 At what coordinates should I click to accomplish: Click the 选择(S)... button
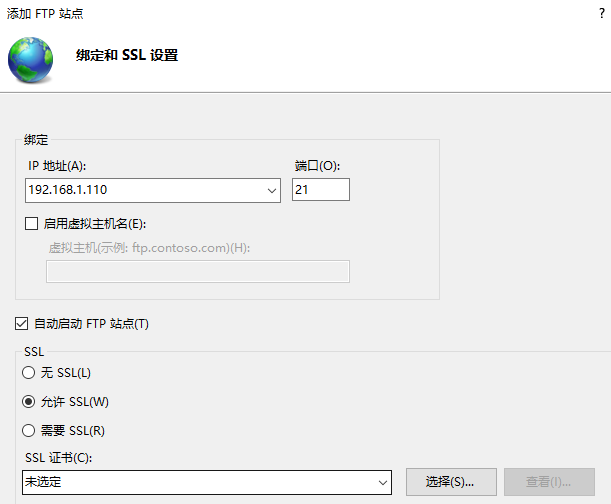point(451,482)
